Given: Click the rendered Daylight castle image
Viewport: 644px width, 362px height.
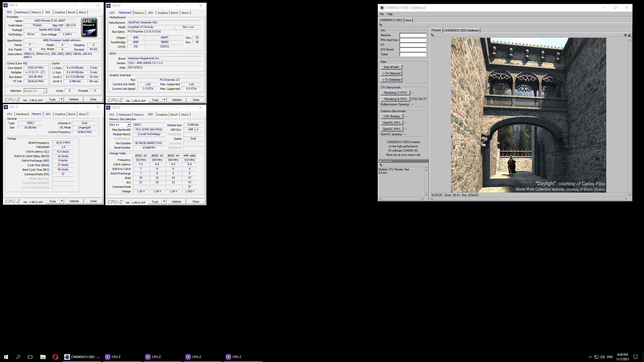Looking at the screenshot, I should (528, 115).
